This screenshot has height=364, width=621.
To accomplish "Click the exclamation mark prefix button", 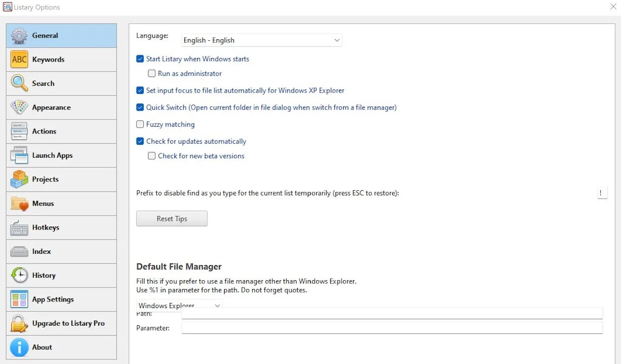I will 602,193.
